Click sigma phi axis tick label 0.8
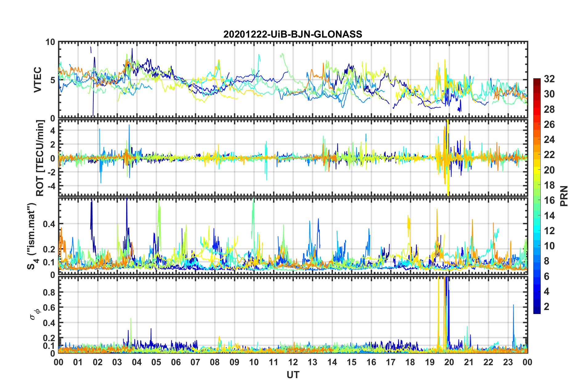The height and width of the screenshot is (392, 586). click(49, 292)
